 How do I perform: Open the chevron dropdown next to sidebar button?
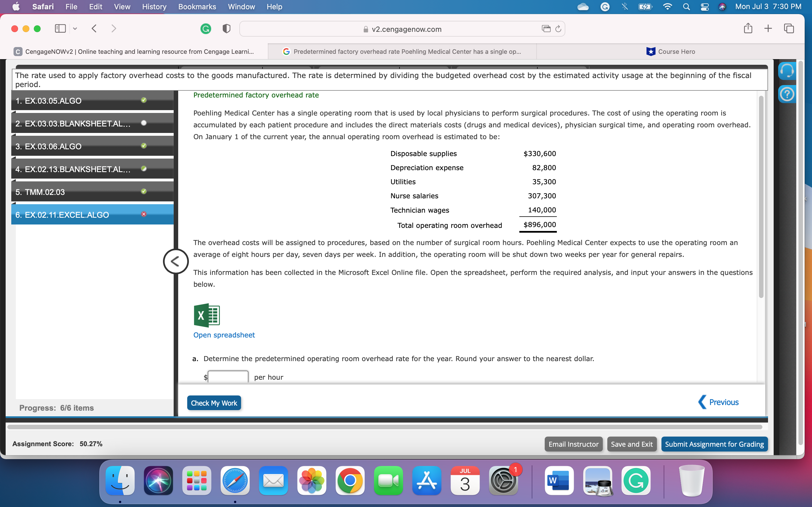click(x=74, y=28)
